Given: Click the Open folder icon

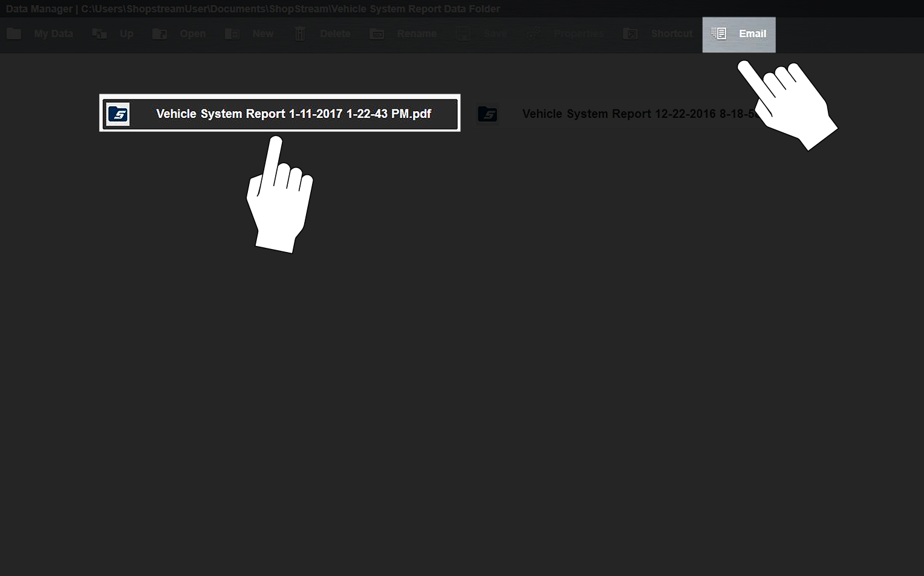Looking at the screenshot, I should coord(160,34).
